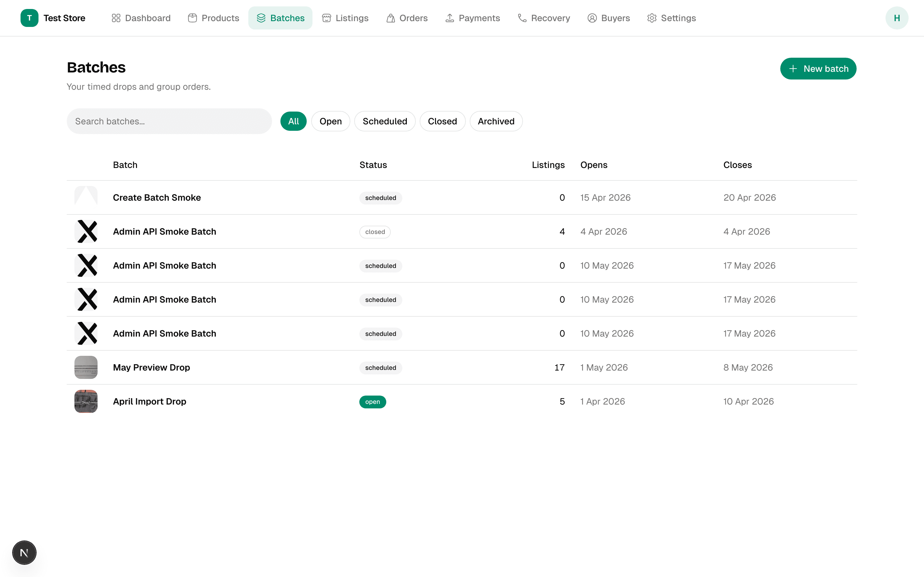The image size is (924, 577).
Task: Create a new batch
Action: click(x=818, y=69)
